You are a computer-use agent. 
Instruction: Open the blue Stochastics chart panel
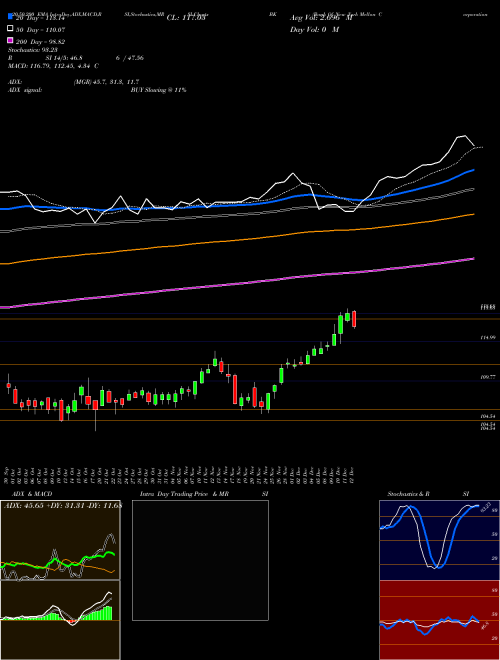coord(439,540)
